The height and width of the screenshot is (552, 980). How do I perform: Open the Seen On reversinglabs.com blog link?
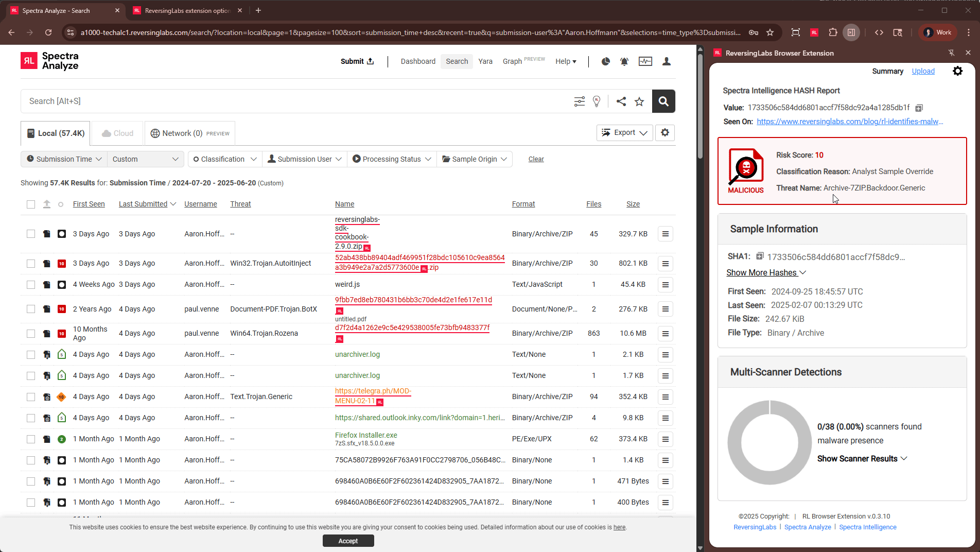coord(850,122)
